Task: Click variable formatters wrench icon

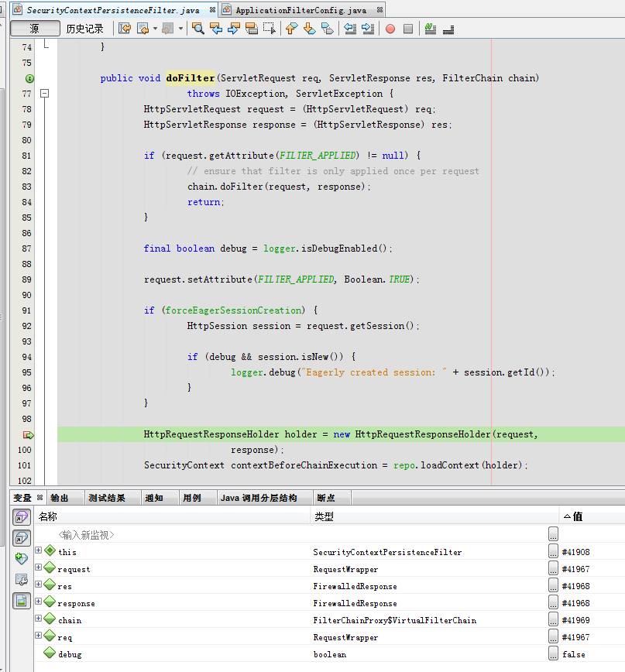Action: [22, 579]
